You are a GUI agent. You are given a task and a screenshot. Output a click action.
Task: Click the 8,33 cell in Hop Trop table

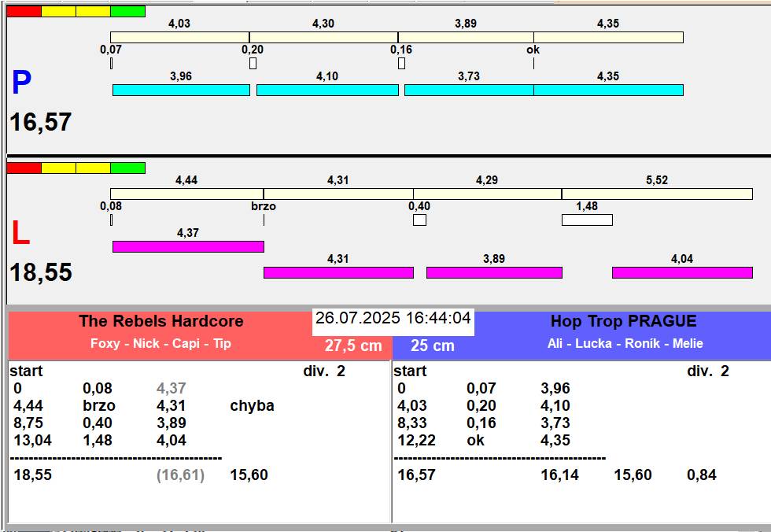click(x=412, y=423)
